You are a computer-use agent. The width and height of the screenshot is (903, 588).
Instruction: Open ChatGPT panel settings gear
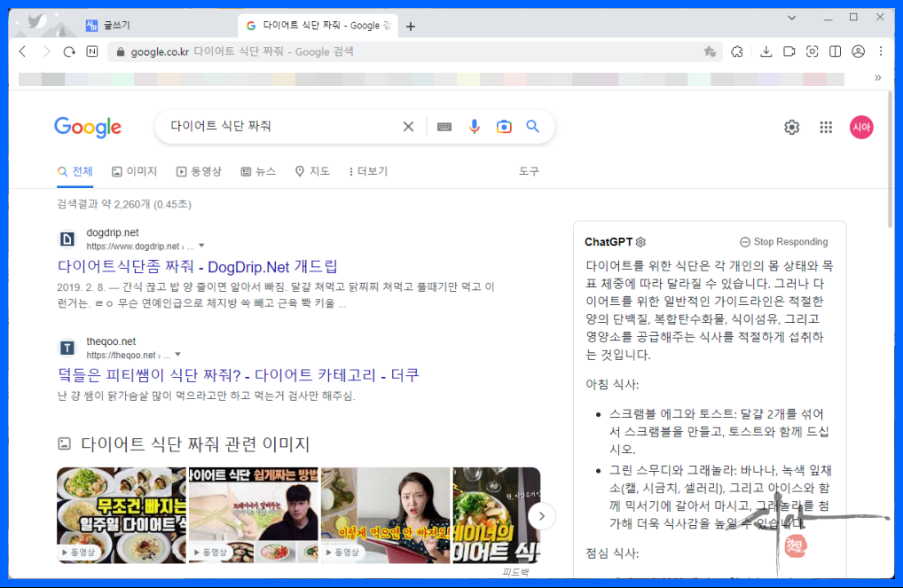pyautogui.click(x=640, y=242)
